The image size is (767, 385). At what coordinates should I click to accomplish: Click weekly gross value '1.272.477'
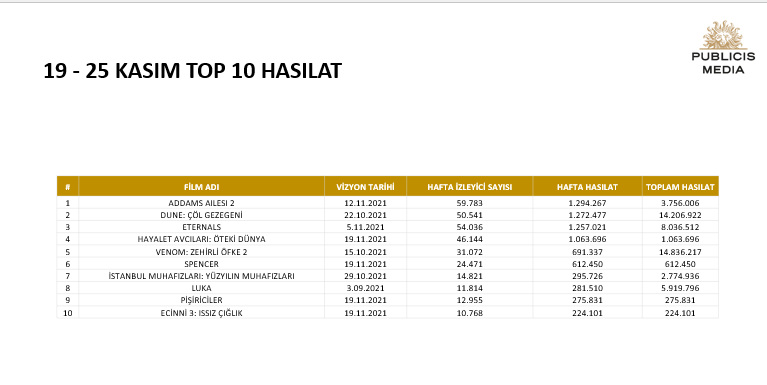tap(587, 215)
